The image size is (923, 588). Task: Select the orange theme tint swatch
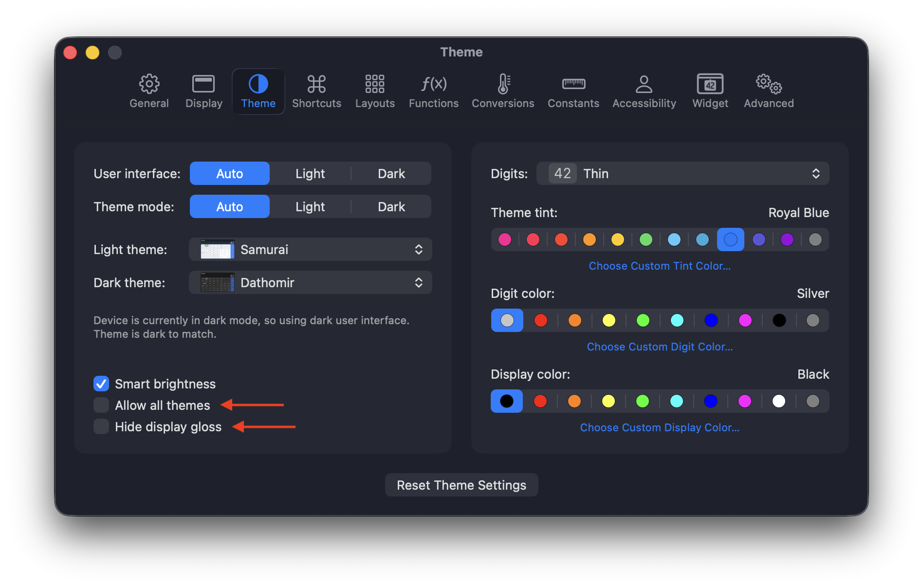click(x=590, y=239)
